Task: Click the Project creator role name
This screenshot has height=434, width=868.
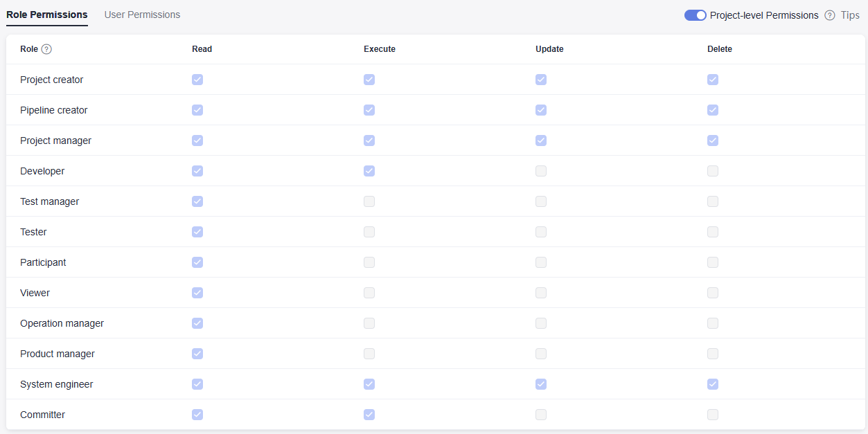Action: pos(51,80)
